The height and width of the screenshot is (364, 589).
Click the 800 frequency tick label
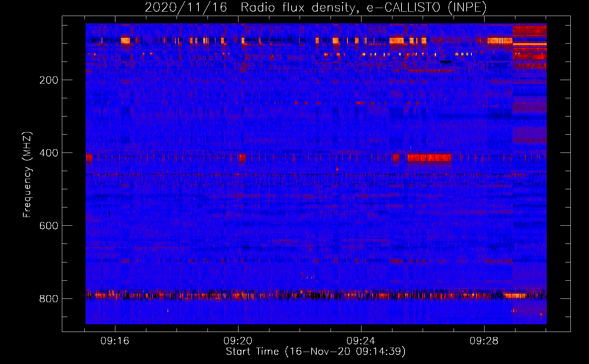(49, 299)
